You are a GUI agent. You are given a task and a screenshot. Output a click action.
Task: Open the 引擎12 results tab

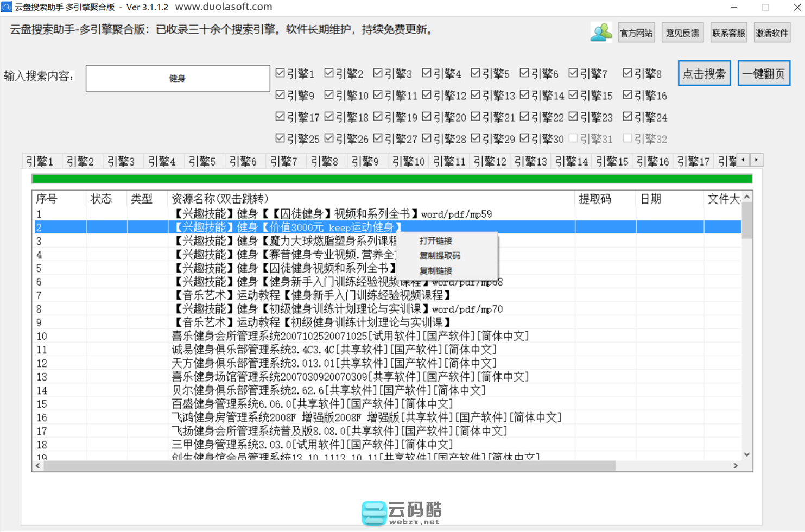490,161
